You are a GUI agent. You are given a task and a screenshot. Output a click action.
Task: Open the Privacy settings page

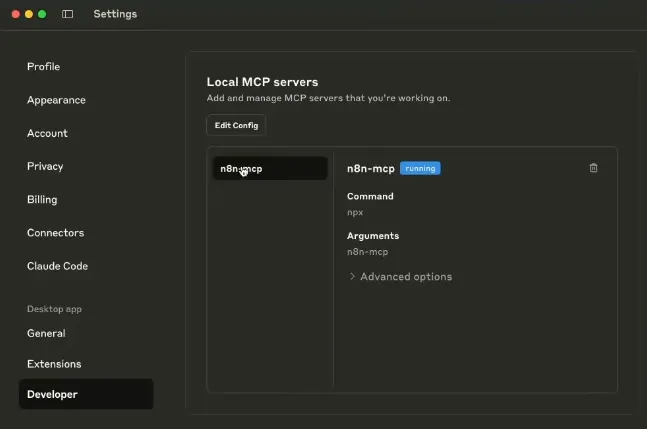coord(45,166)
